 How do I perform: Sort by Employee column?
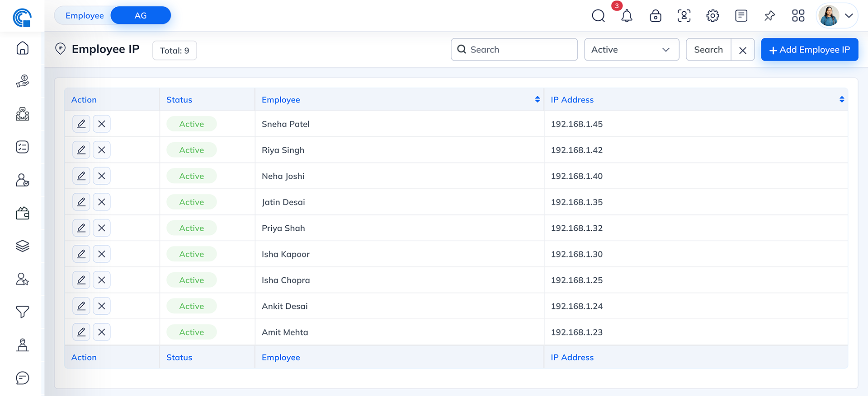click(537, 99)
